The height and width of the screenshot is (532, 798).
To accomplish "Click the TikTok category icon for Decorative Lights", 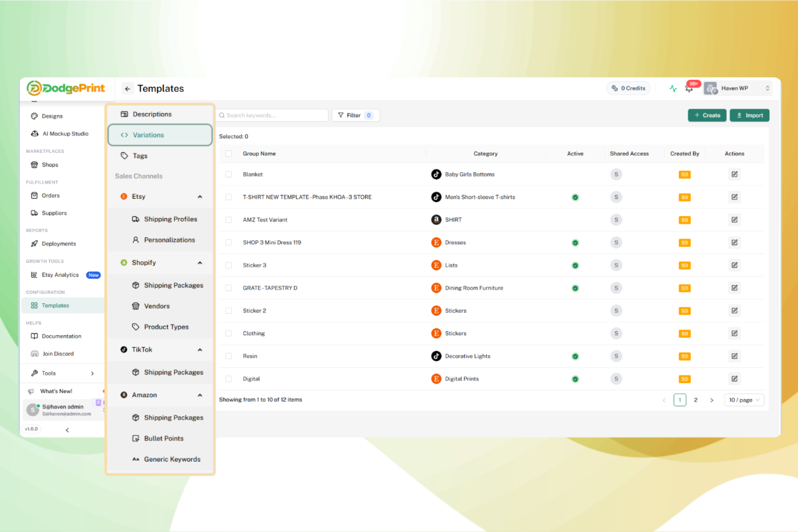I will pos(436,356).
